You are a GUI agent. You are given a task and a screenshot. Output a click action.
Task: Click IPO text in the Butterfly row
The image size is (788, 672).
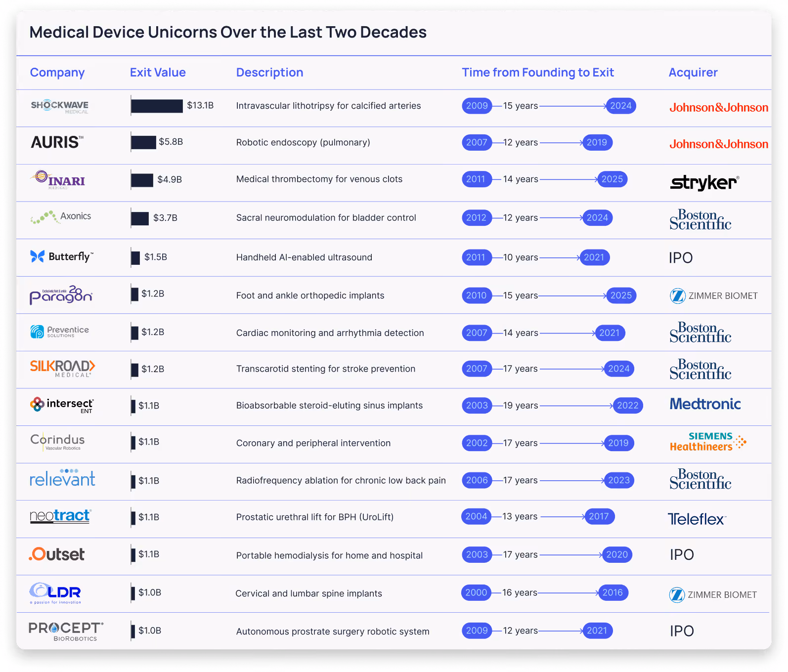click(x=681, y=258)
